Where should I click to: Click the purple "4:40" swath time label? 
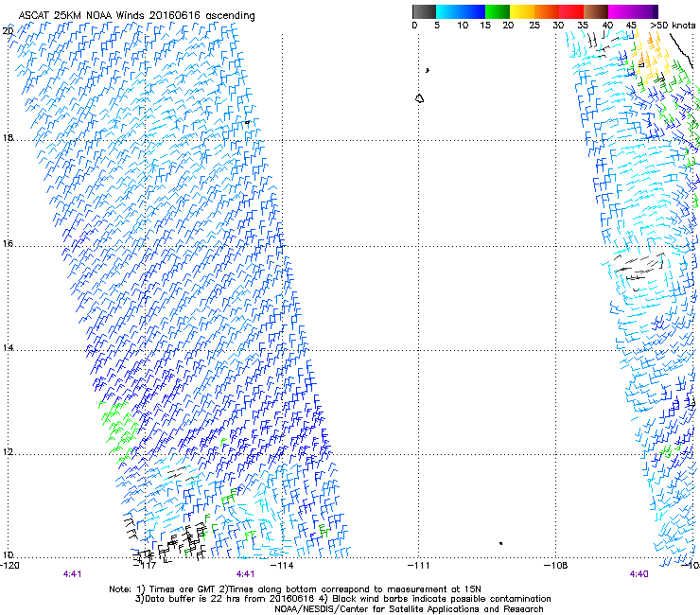click(639, 574)
